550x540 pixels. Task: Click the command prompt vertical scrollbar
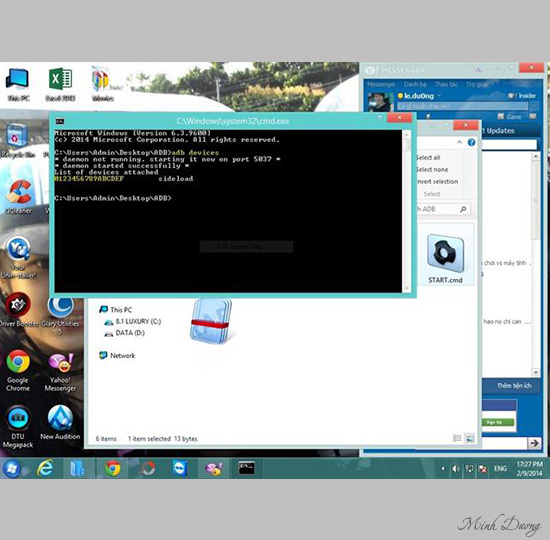point(407,211)
